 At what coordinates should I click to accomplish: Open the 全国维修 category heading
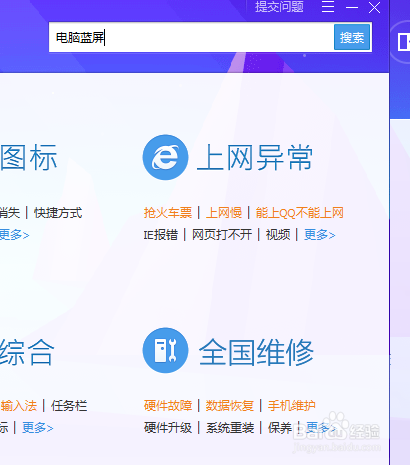(256, 352)
